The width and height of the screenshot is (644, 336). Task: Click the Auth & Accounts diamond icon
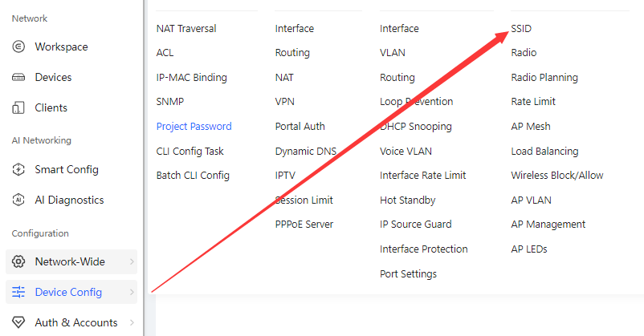point(18,322)
